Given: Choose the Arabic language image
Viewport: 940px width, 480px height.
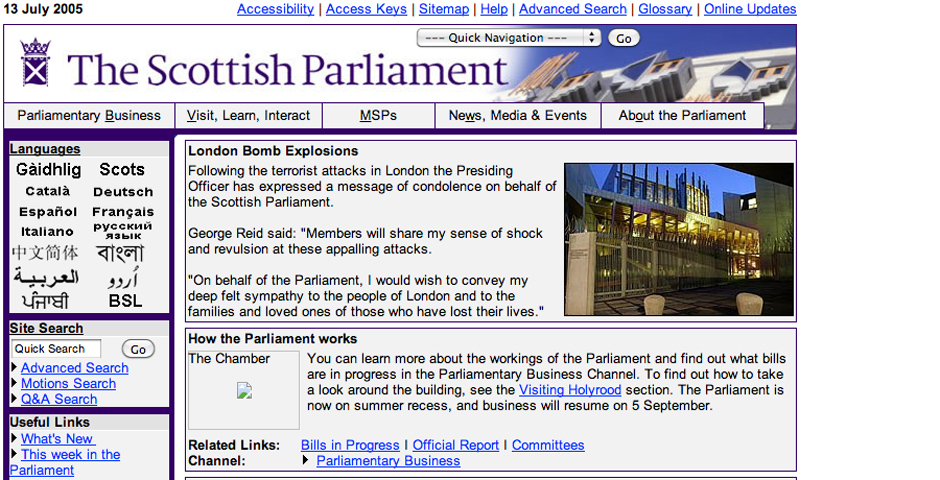Looking at the screenshot, I should pos(47,277).
